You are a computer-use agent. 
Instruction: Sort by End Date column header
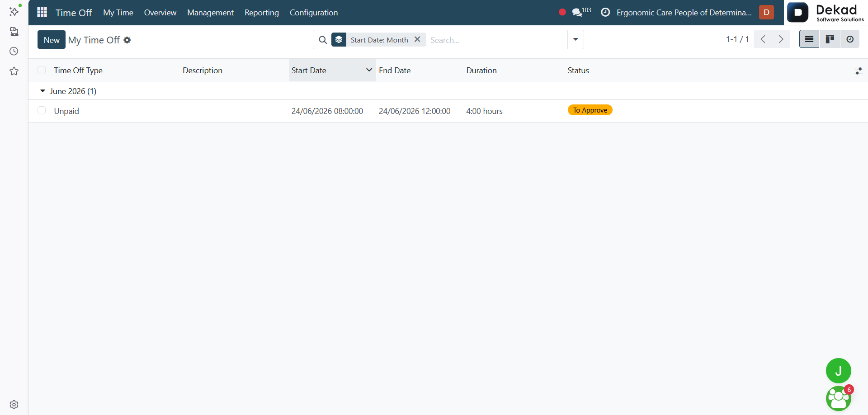pos(395,70)
